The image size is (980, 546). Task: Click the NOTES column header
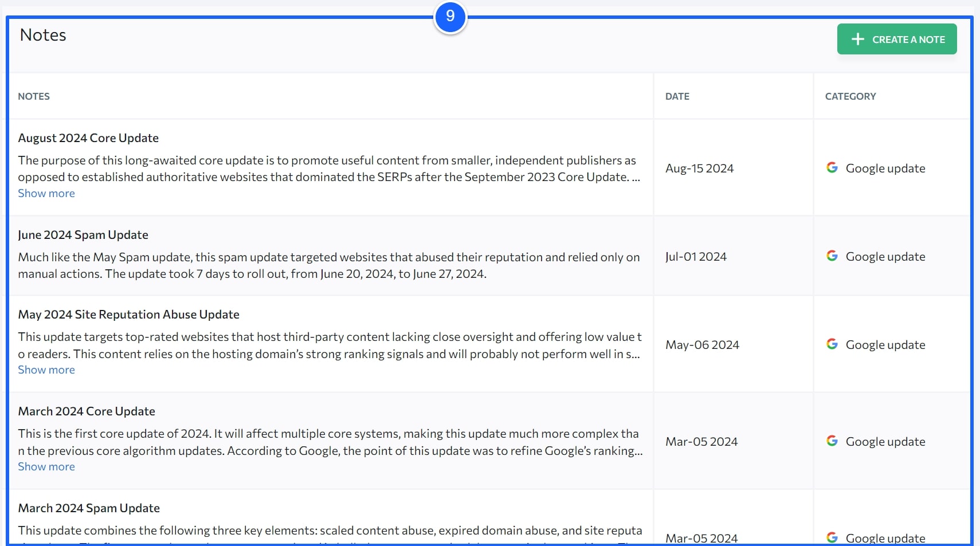34,96
